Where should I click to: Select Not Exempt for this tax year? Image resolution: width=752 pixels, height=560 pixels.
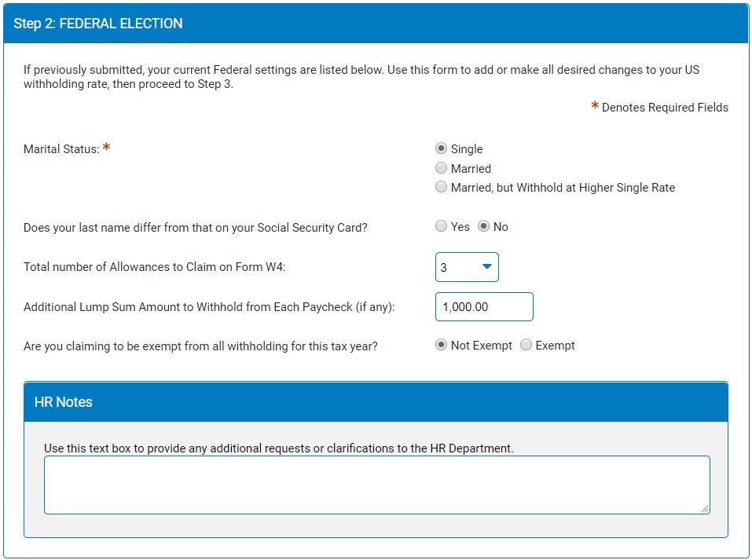(441, 345)
